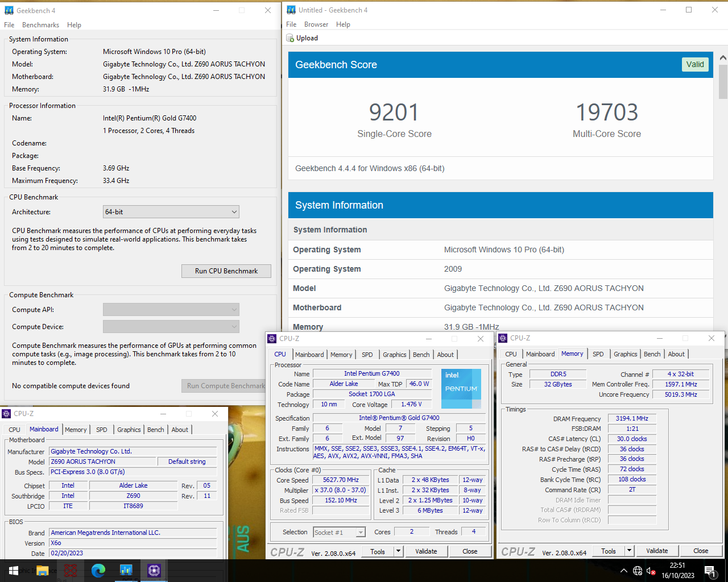Open the Windows Start menu
Viewport: 728px width, 582px height.
click(x=14, y=571)
